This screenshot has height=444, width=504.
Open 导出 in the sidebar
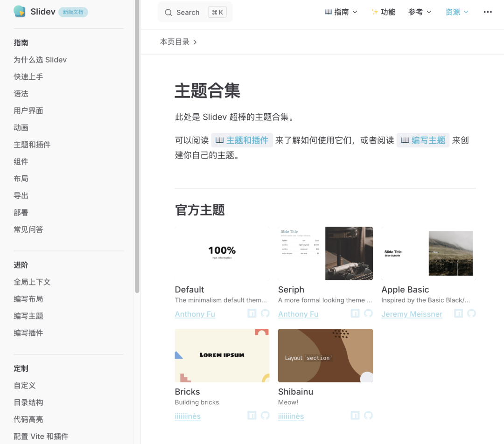point(21,196)
